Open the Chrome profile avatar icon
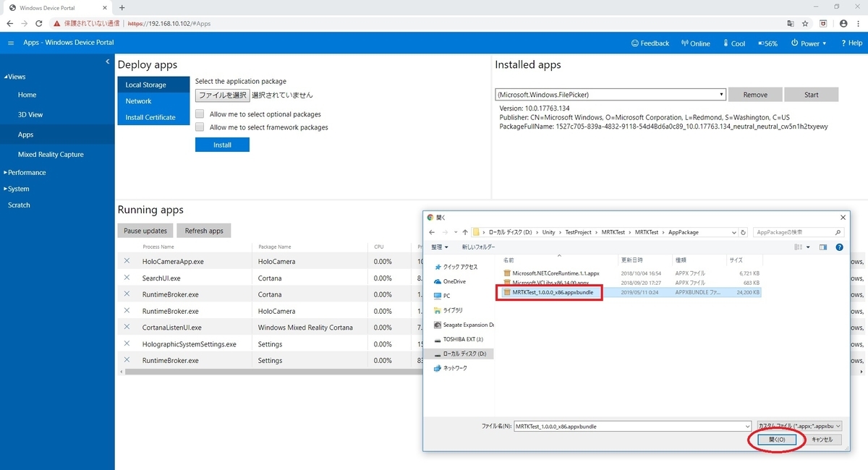The height and width of the screenshot is (470, 868). 843,23
